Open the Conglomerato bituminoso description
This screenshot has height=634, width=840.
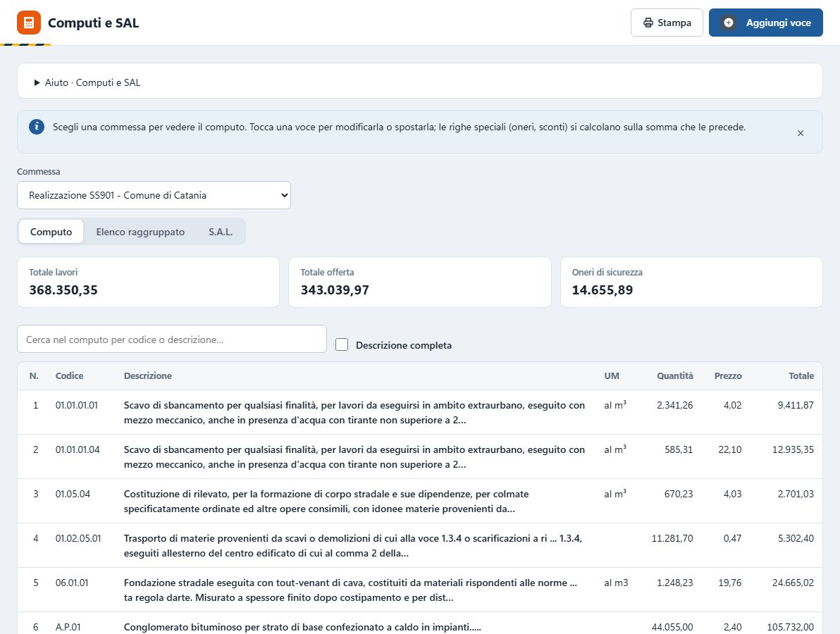pyautogui.click(x=303, y=627)
